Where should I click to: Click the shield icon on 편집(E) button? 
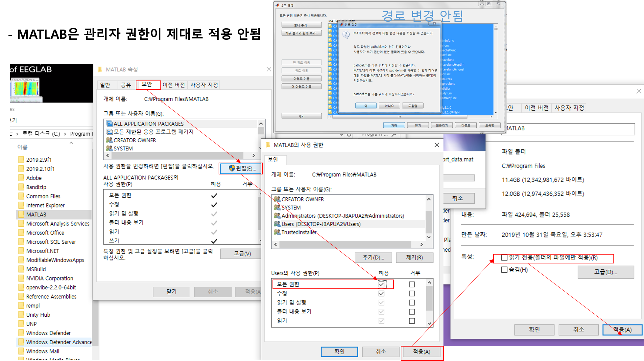(x=232, y=168)
